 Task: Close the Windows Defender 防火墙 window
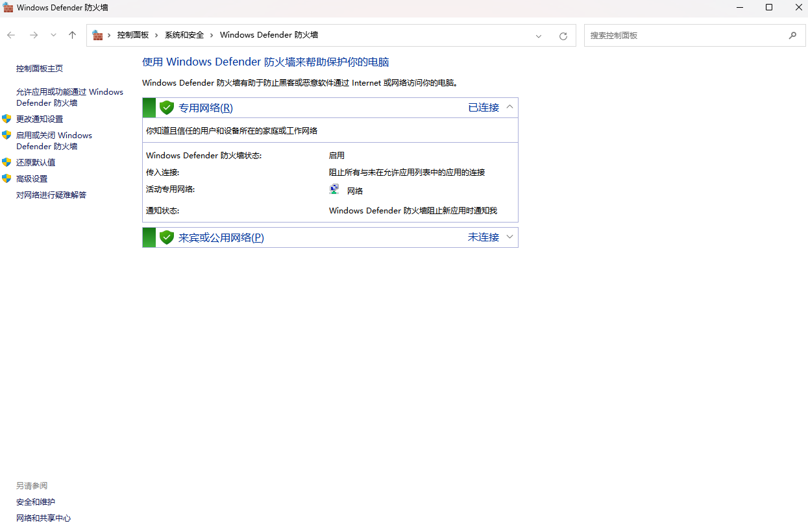(799, 8)
